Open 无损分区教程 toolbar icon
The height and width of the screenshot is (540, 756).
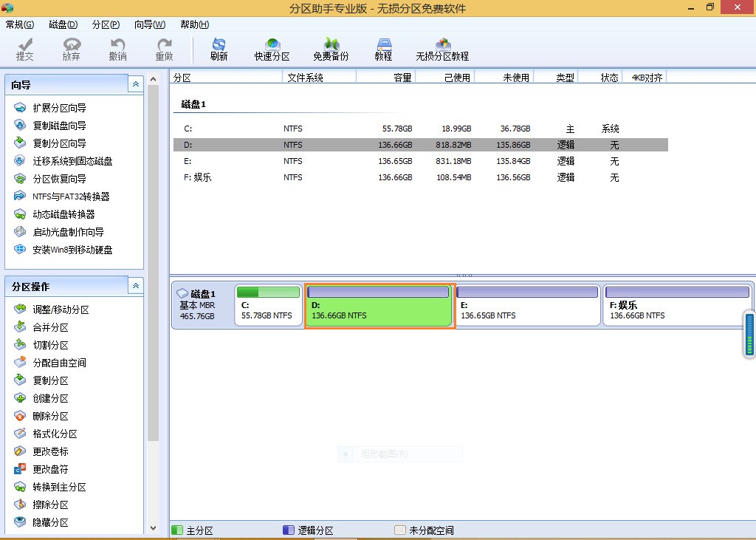(x=442, y=49)
